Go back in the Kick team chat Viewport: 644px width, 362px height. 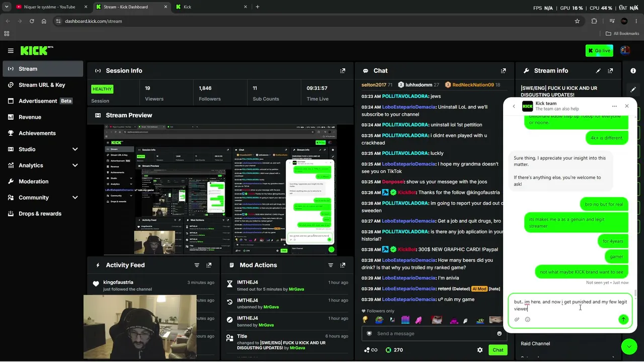click(x=514, y=106)
